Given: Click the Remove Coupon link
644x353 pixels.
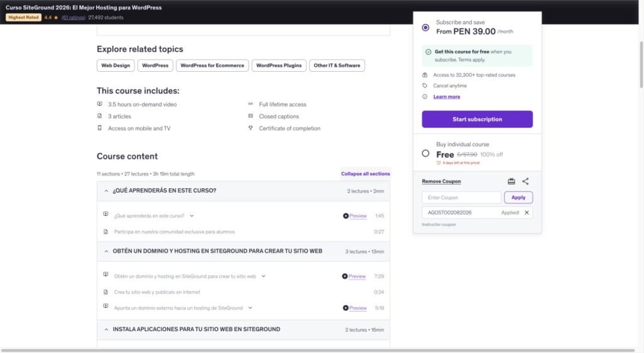Looking at the screenshot, I should tap(441, 181).
